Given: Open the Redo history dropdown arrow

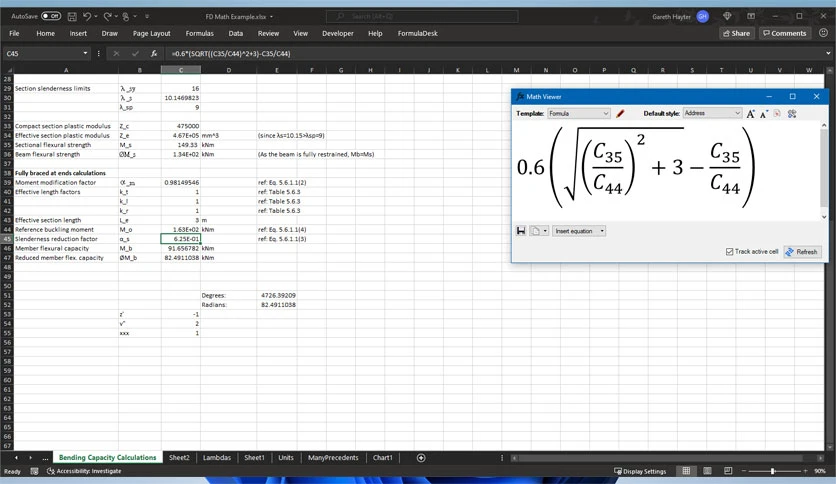Looking at the screenshot, I should [x=116, y=17].
